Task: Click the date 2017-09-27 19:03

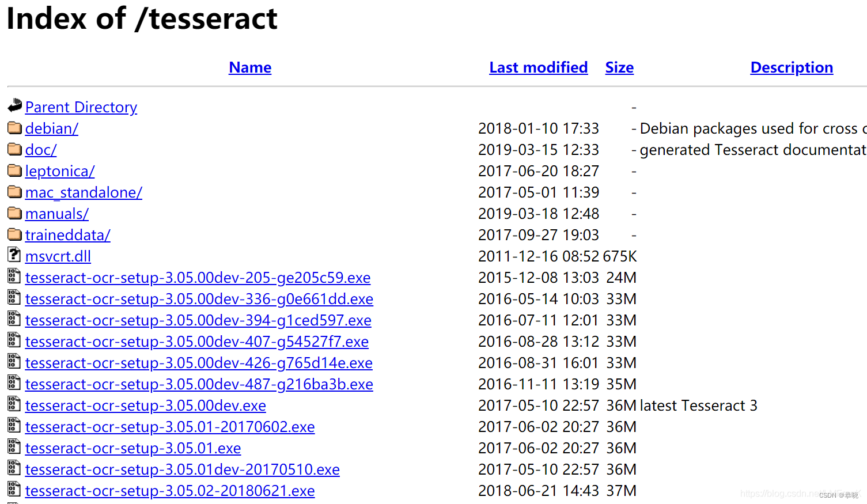Action: coord(539,235)
